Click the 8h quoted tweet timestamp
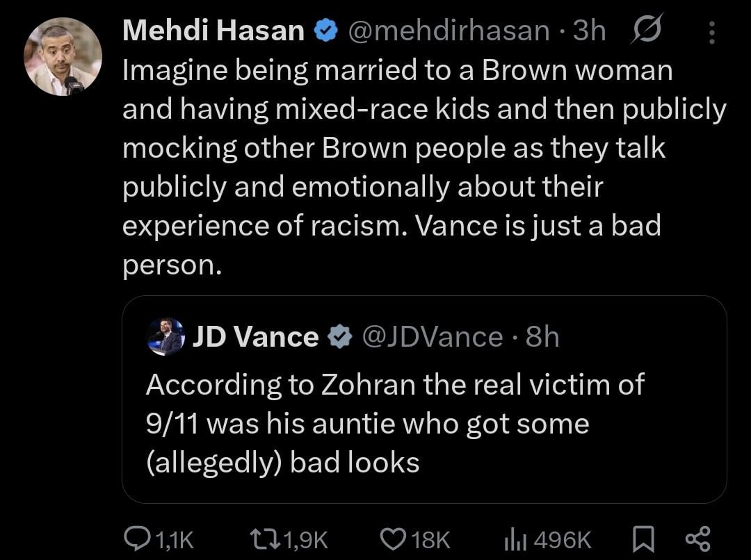 (x=542, y=337)
